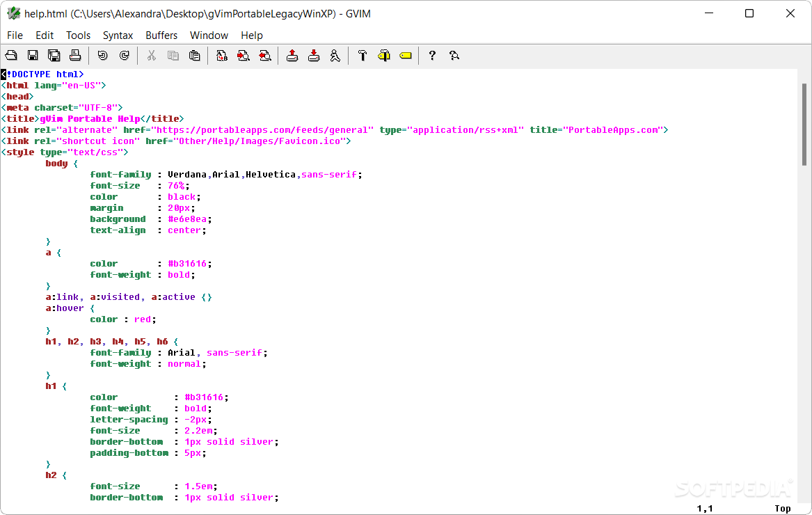The image size is (812, 515).
Task: Open the Syntax menu
Action: tap(118, 35)
